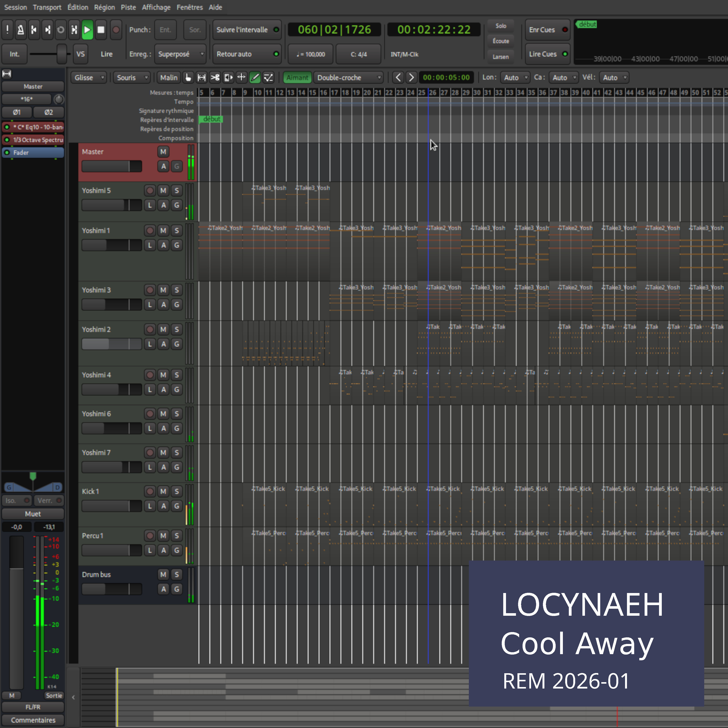The width and height of the screenshot is (728, 728).
Task: Mute the Yoshimi 5 track
Action: (163, 191)
